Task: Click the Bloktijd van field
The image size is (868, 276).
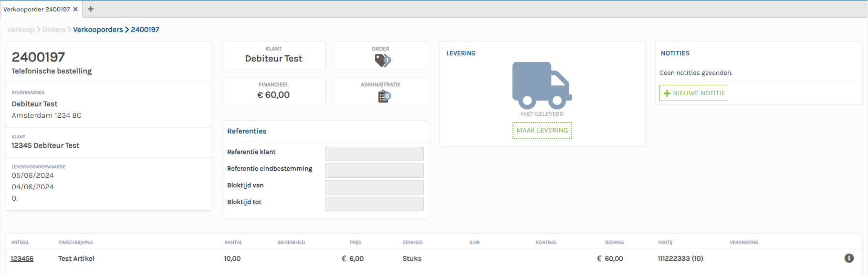Action: [374, 187]
